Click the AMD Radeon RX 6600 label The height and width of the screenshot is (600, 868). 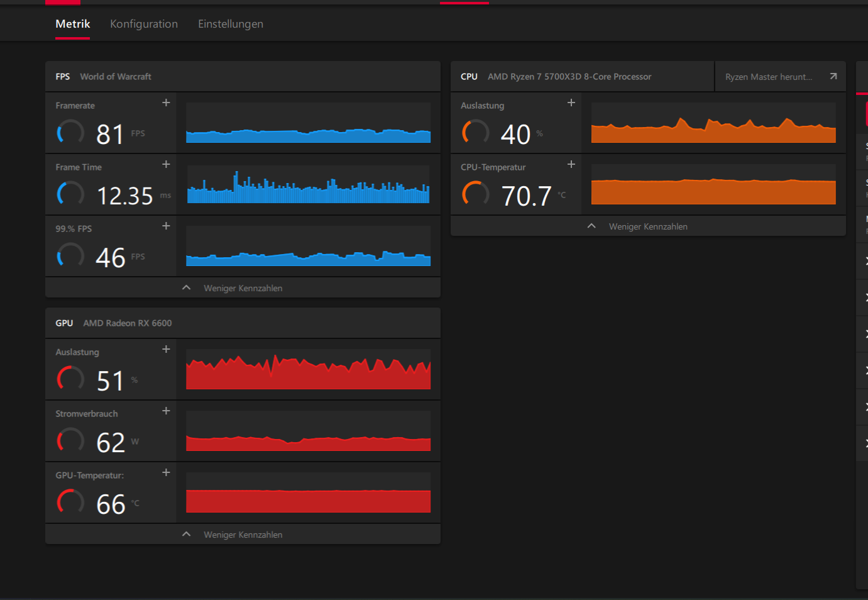click(128, 323)
